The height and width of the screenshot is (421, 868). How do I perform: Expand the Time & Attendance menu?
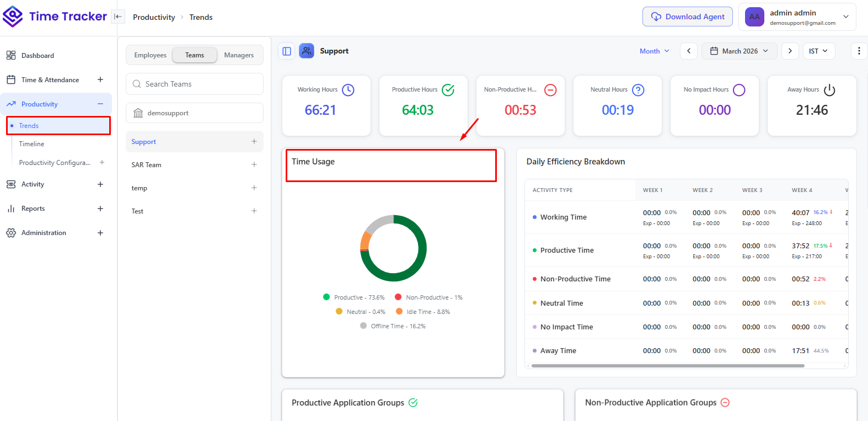(100, 80)
